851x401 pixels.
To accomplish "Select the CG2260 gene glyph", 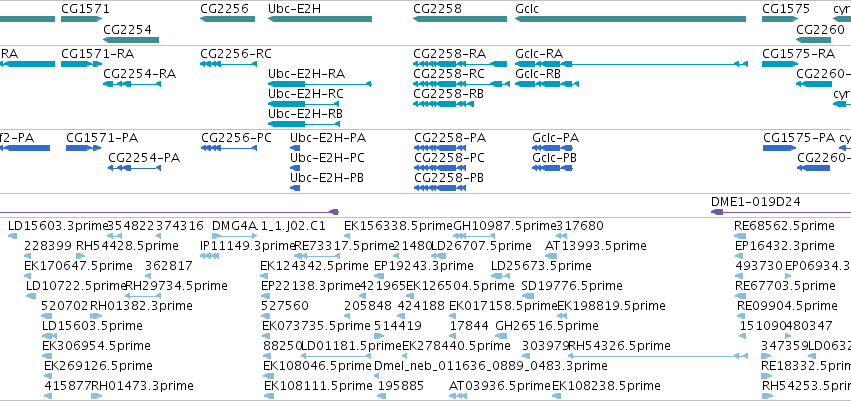I will click(x=814, y=40).
